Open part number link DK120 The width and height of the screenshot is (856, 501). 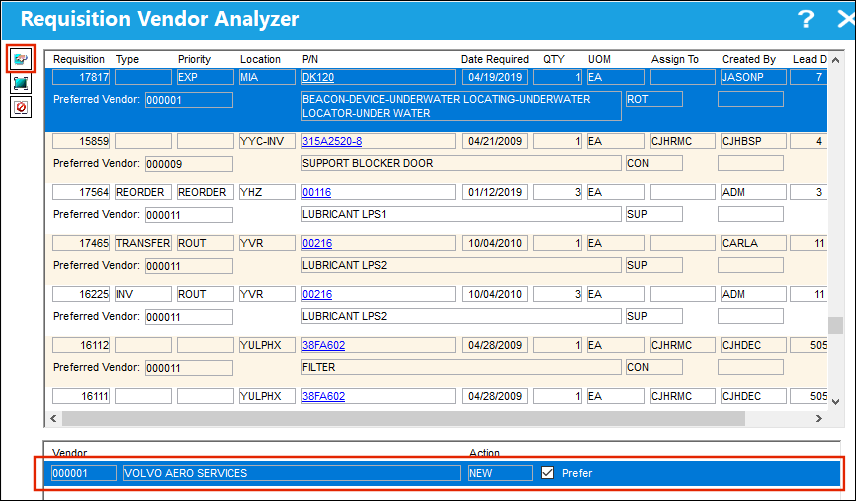pyautogui.click(x=318, y=77)
